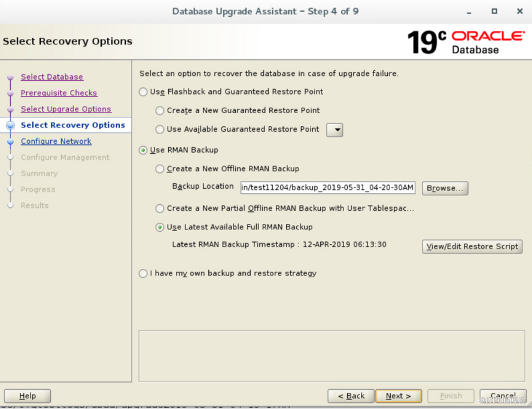Open the View/Edit Restore Script dialog
The width and height of the screenshot is (532, 409).
(x=472, y=247)
